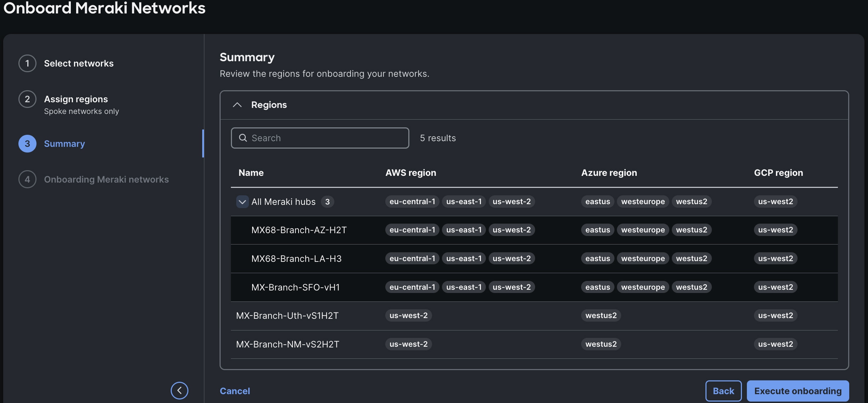Go to Assign regions step

point(76,99)
